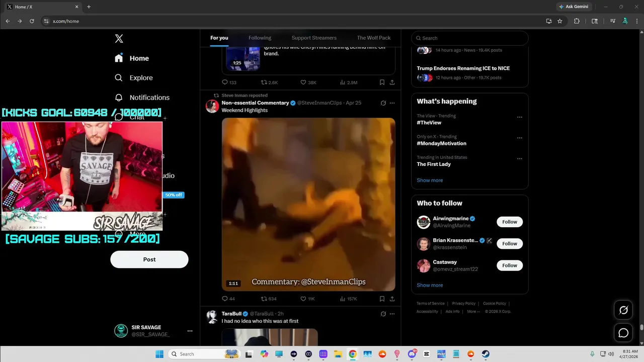Open TaraBull profile name link
The image size is (644, 362).
(x=231, y=314)
